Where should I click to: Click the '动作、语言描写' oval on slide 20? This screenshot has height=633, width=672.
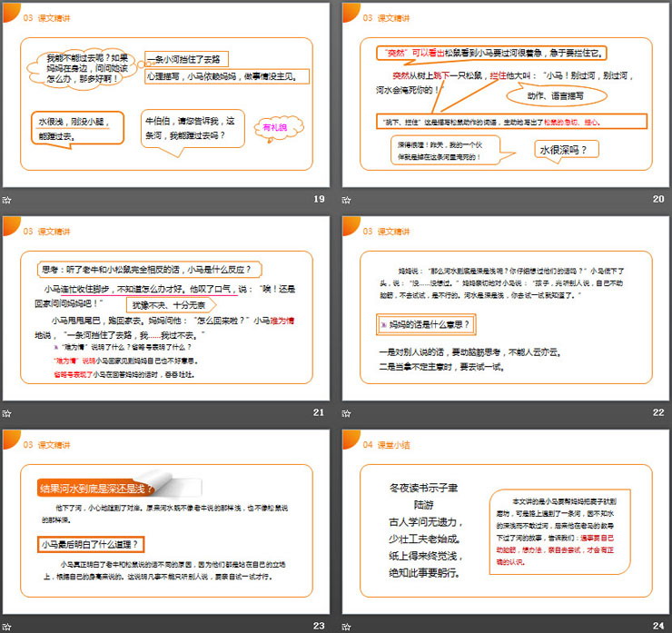[557, 95]
